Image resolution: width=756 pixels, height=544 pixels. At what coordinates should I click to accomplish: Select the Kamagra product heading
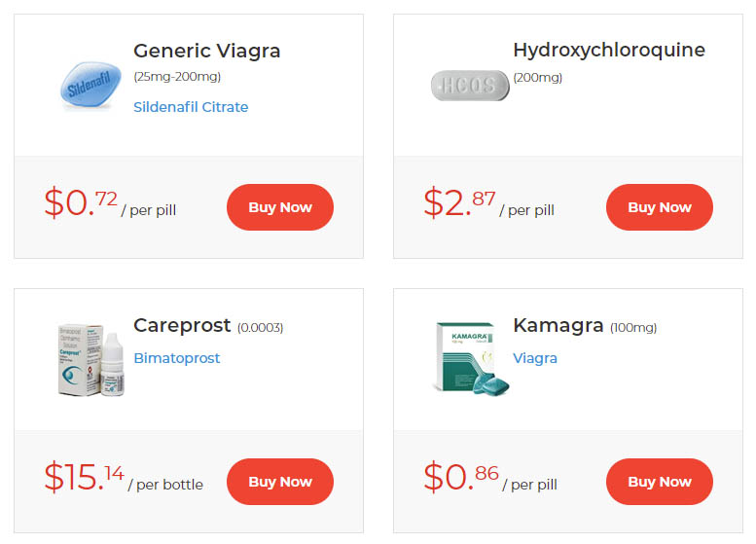tap(558, 325)
